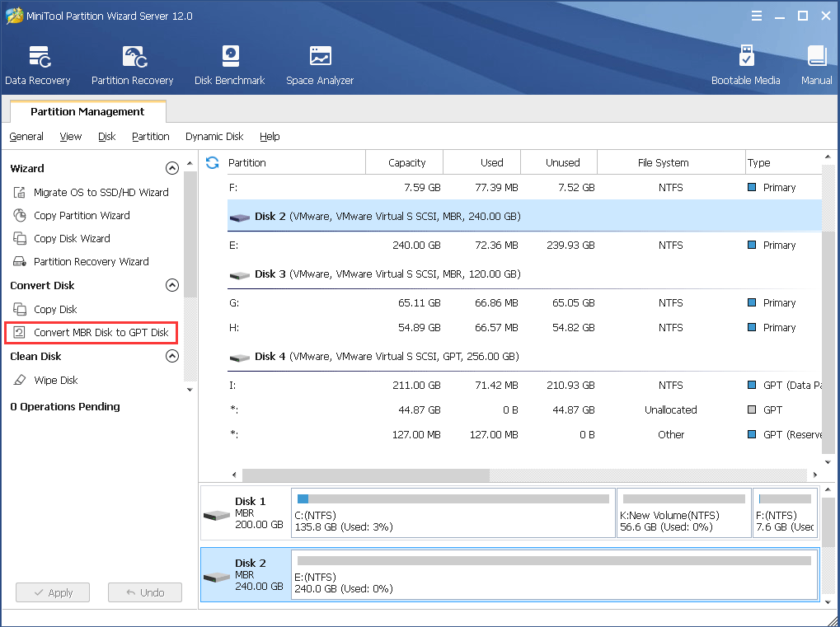Open the View menu
The width and height of the screenshot is (840, 627).
pos(71,137)
